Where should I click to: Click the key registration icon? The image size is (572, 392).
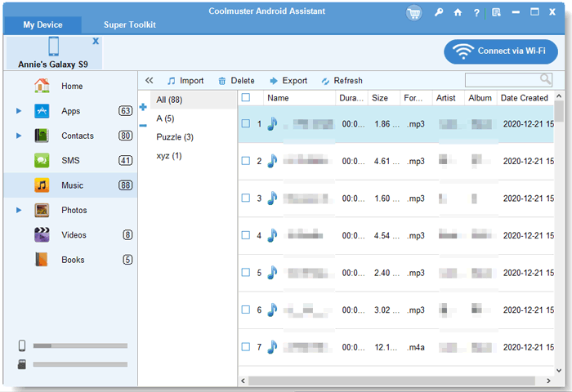[x=439, y=12]
